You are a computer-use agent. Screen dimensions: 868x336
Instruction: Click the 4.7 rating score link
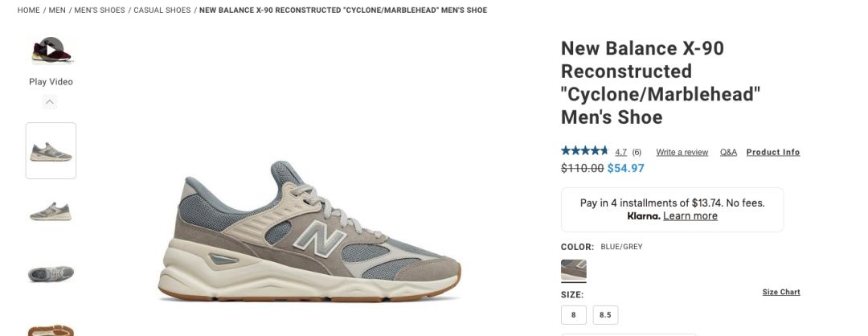coord(621,152)
